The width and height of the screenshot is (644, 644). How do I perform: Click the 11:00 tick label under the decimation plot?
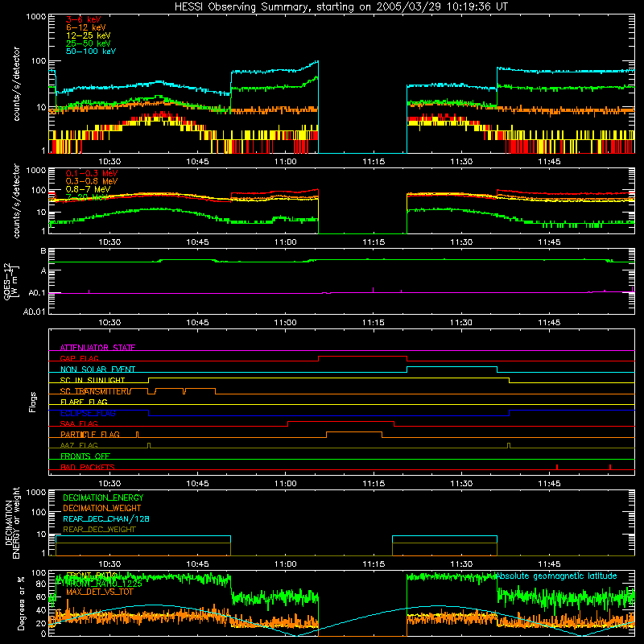coord(286,564)
